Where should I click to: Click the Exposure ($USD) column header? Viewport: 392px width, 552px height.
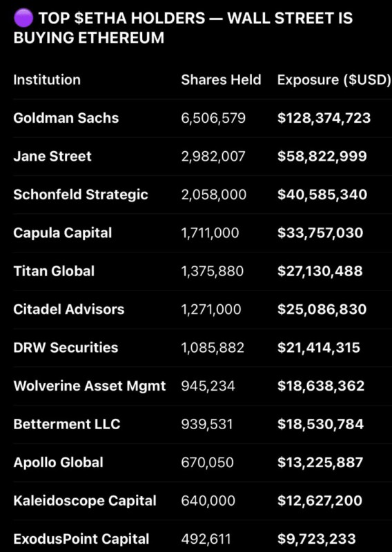334,80
